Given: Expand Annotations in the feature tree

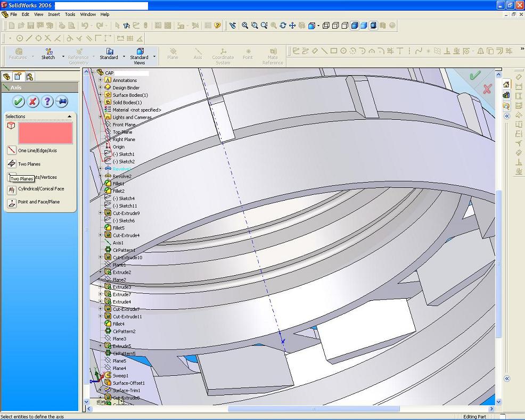Looking at the screenshot, I should [99, 80].
